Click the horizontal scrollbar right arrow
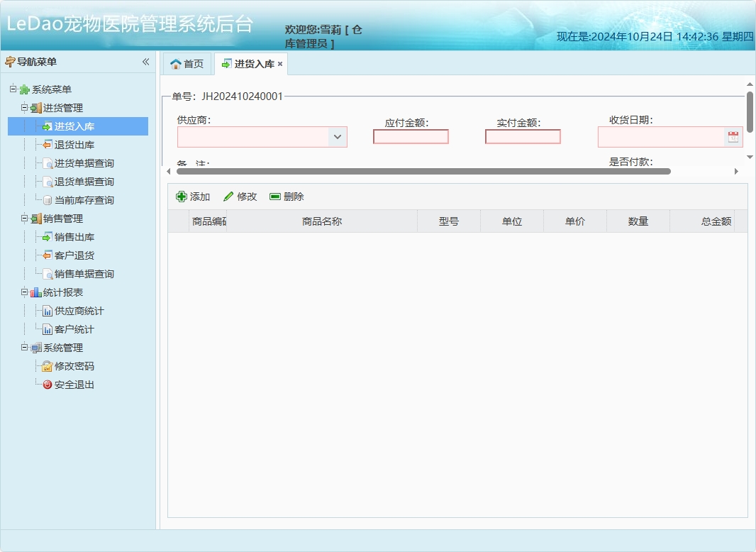756x552 pixels. tap(738, 170)
